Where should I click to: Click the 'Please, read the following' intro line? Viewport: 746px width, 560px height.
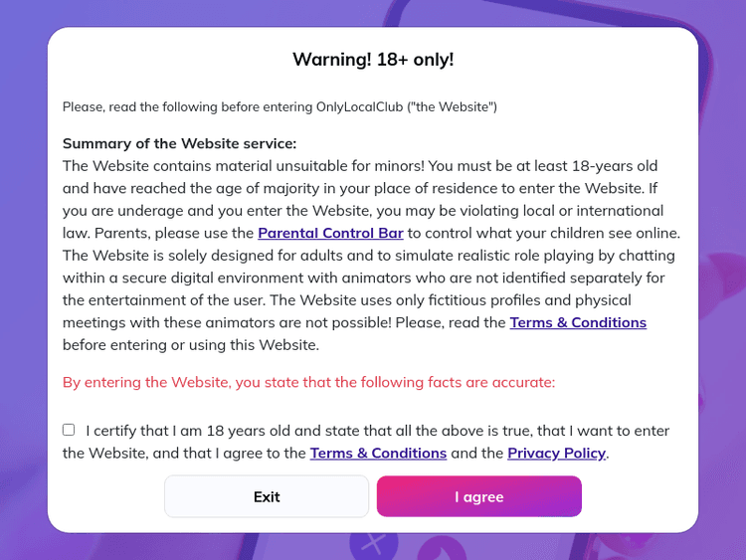tap(280, 106)
